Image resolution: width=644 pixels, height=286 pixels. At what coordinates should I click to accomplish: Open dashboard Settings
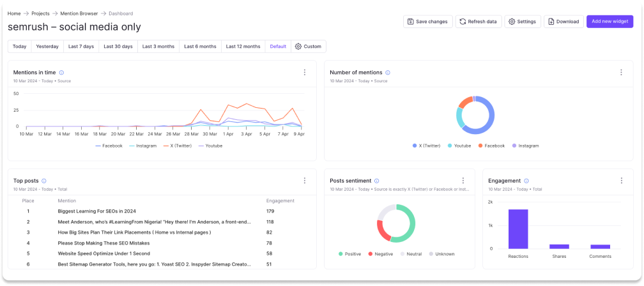pos(523,22)
